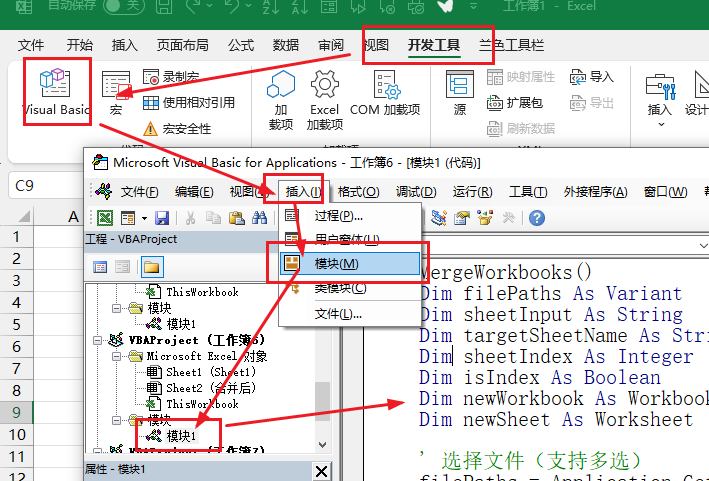Screen dimensions: 709x481
Task: Open 宏安全性 settings
Action: [x=177, y=129]
